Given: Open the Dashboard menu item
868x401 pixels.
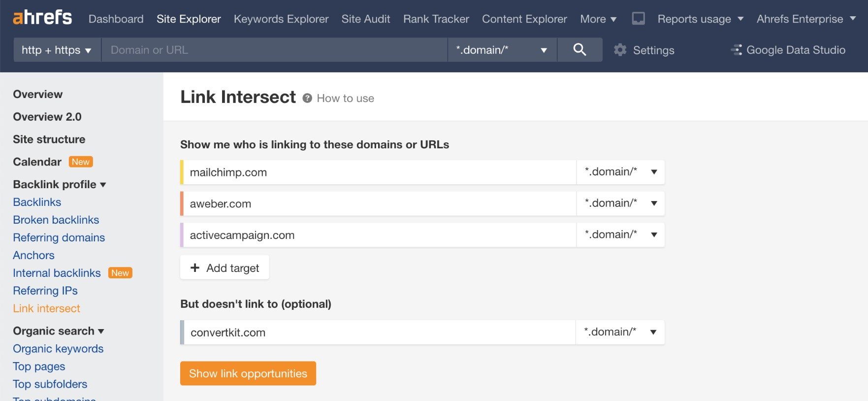Looking at the screenshot, I should coord(116,19).
